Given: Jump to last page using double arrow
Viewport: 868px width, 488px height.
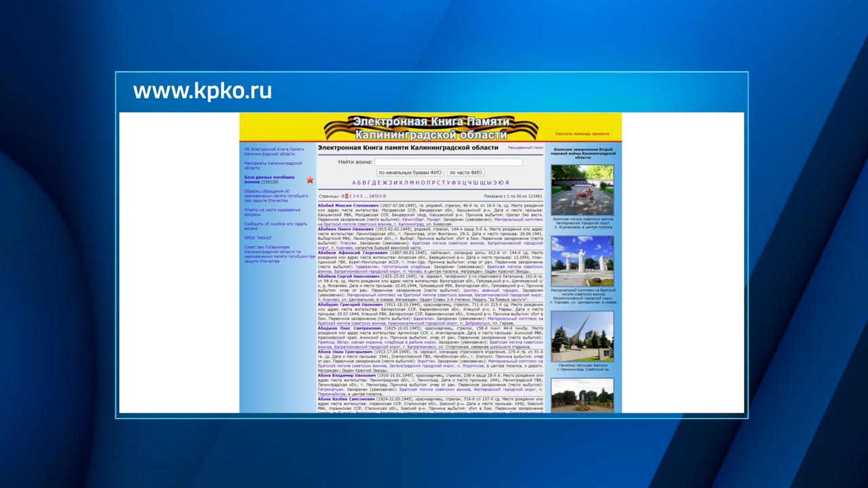Looking at the screenshot, I should pos(385,197).
